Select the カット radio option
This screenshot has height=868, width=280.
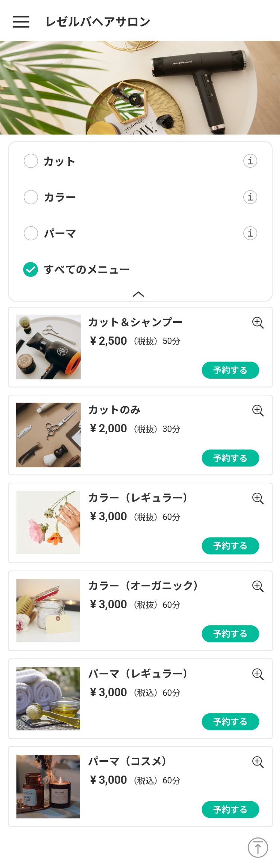[31, 161]
